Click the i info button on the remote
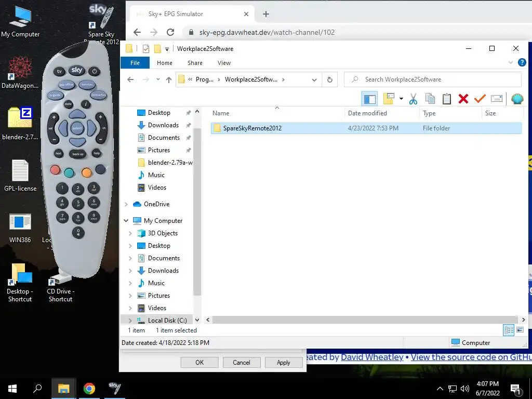Screen dimensions: 532x399 (86, 104)
